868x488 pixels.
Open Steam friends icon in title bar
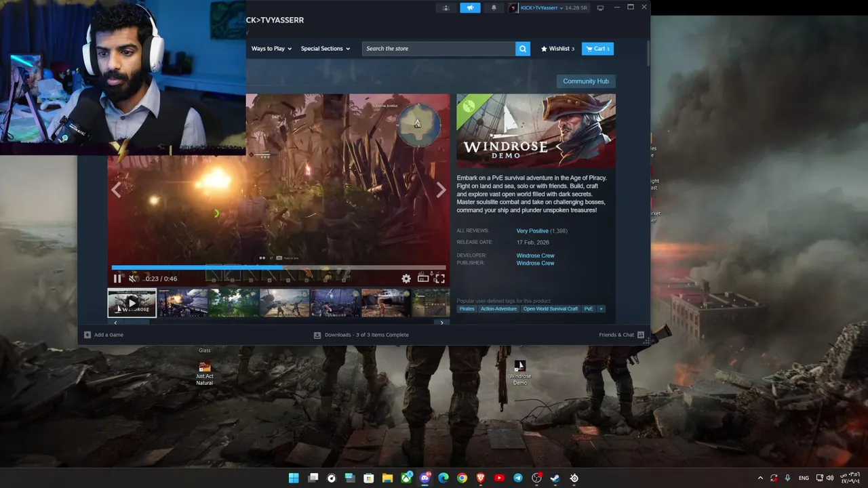(446, 8)
